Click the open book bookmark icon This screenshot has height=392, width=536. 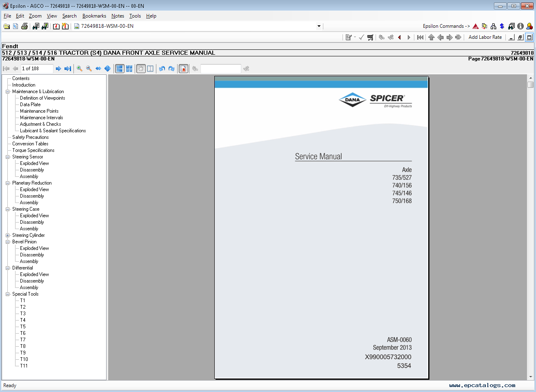click(x=56, y=26)
